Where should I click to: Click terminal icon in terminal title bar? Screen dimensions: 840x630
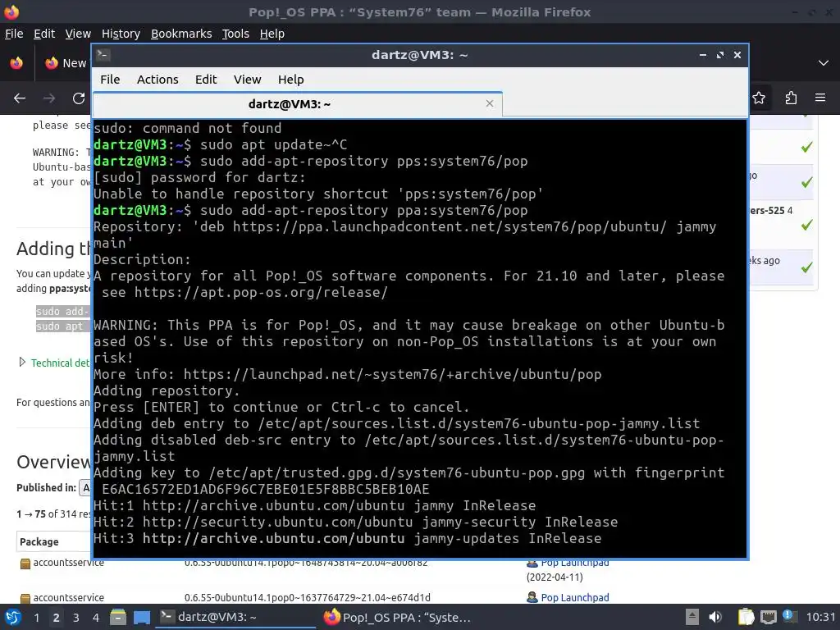[x=103, y=55]
